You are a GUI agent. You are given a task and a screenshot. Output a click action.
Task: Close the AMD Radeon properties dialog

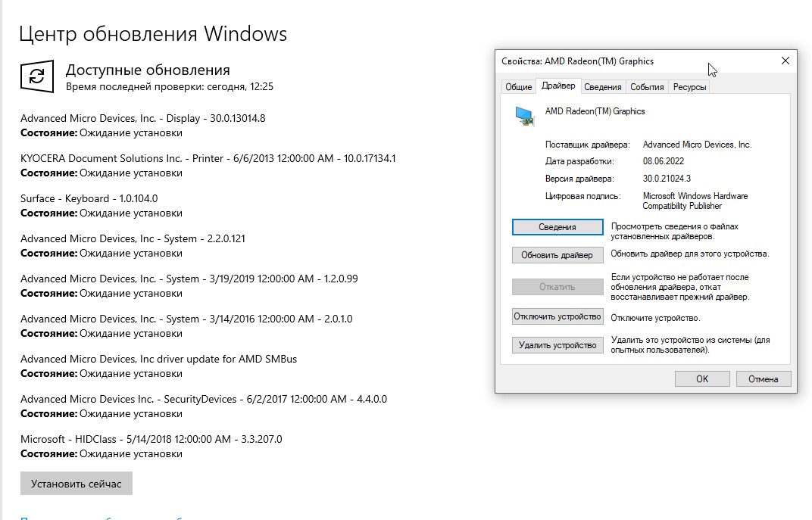pyautogui.click(x=785, y=61)
